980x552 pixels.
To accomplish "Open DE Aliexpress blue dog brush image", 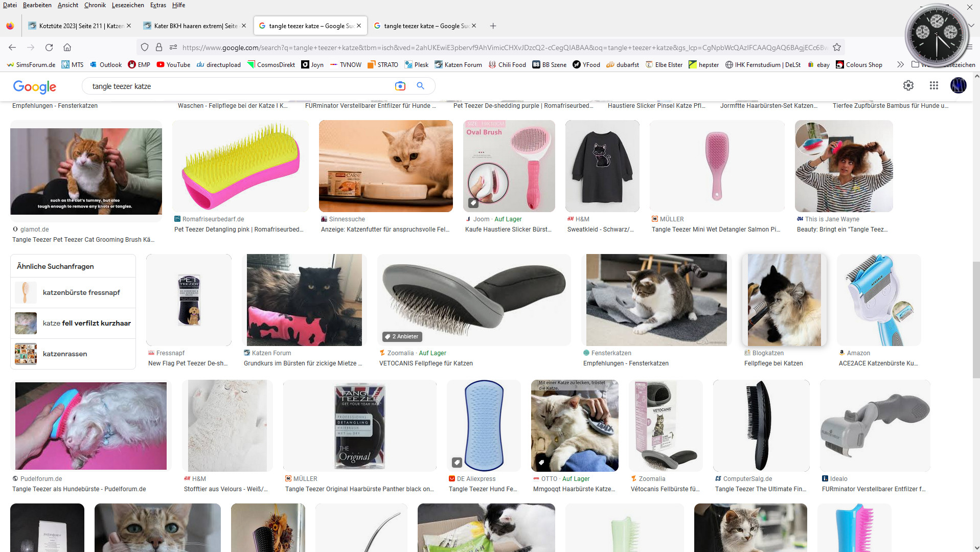I will coord(484,426).
